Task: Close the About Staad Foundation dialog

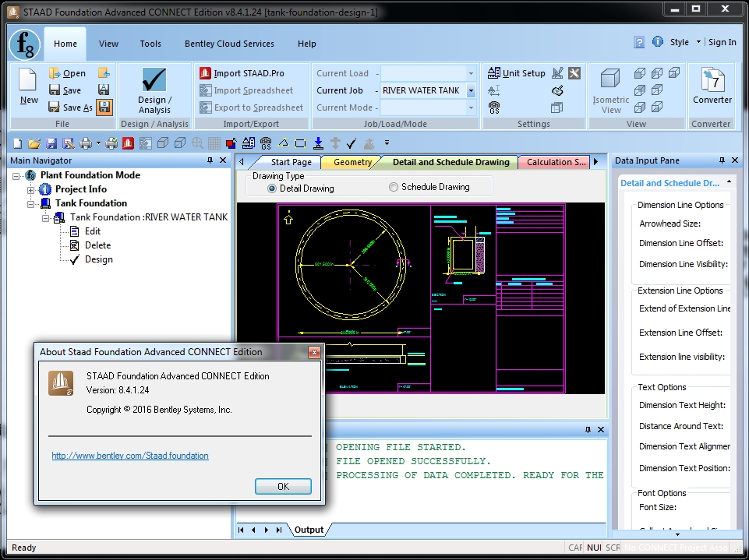Action: [x=314, y=352]
